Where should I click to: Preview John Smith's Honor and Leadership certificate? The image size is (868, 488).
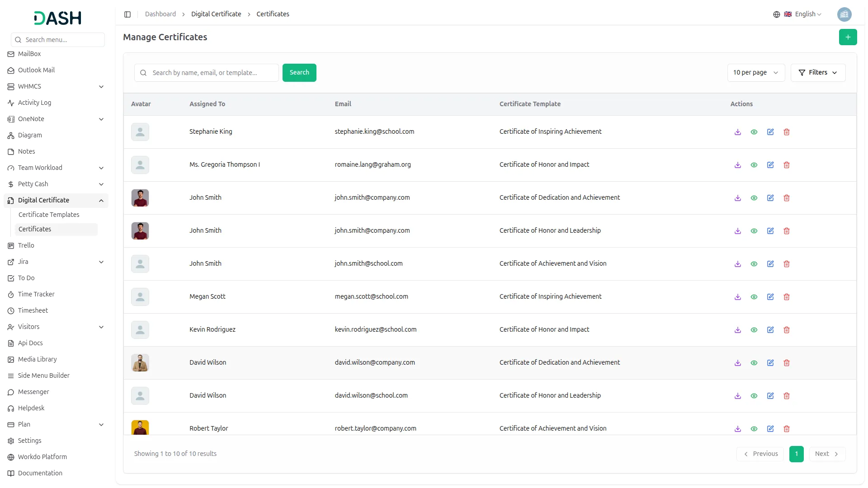(x=754, y=231)
